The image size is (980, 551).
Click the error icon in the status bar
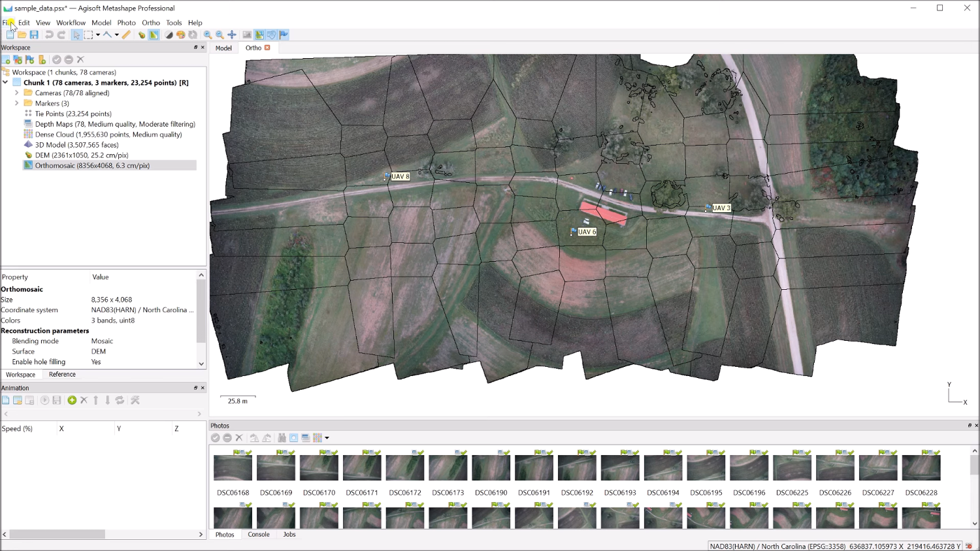click(969, 546)
